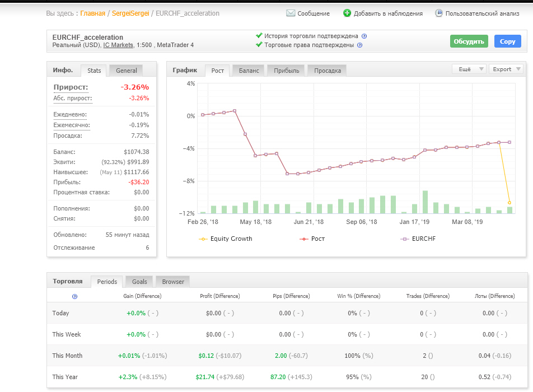Click the help icon in Periods table header
This screenshot has height=392, width=533.
click(75, 296)
